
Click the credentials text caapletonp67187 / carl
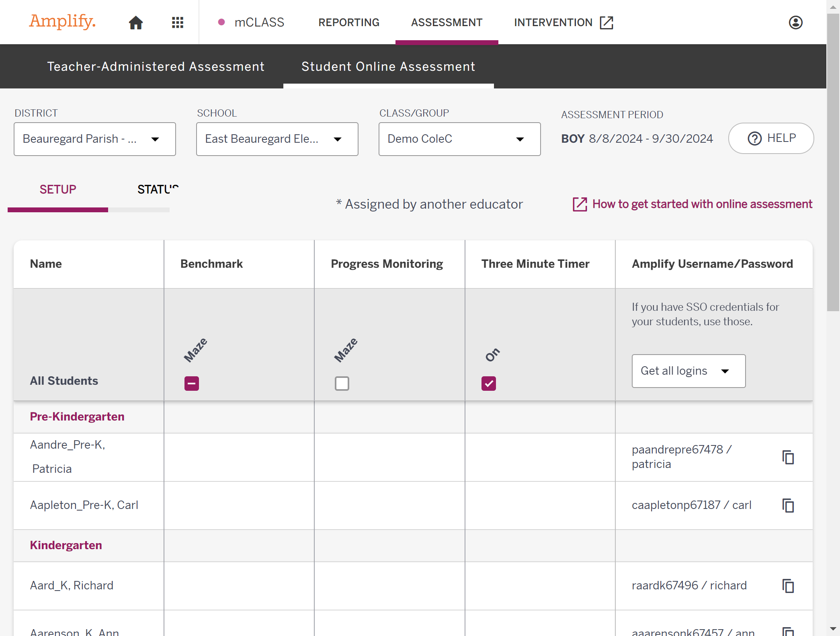click(692, 505)
